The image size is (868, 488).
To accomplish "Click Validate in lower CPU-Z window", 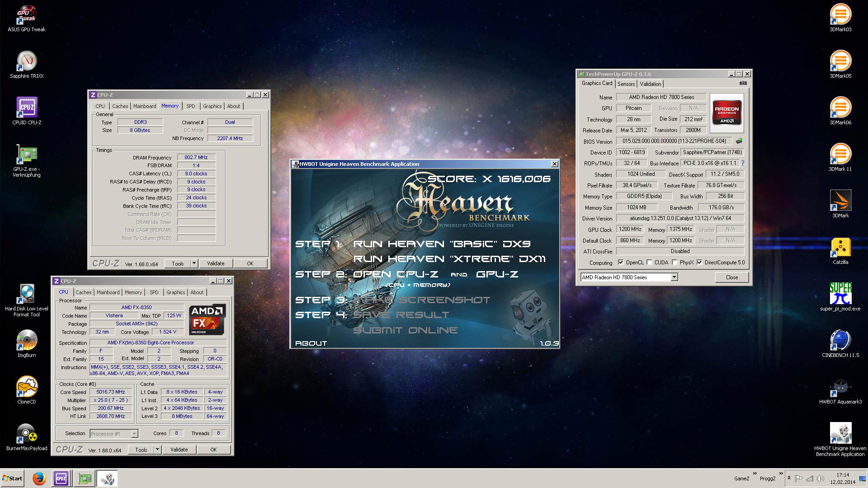I will [179, 450].
